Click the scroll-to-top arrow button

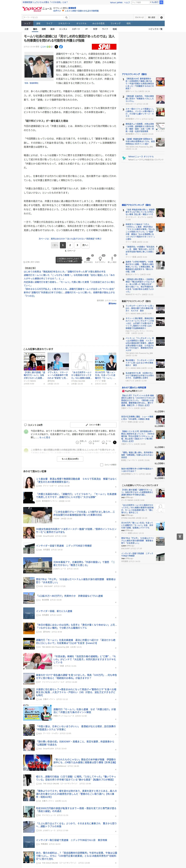(180, 536)
